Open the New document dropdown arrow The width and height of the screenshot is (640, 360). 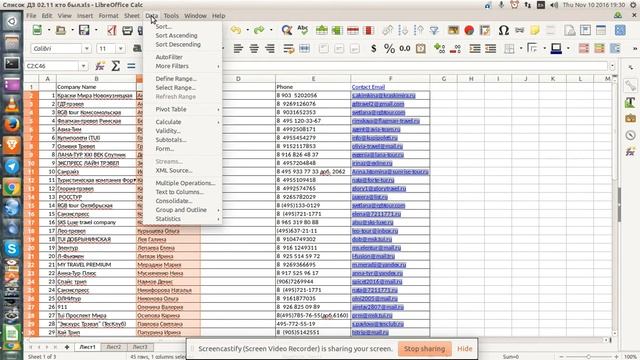(49, 30)
